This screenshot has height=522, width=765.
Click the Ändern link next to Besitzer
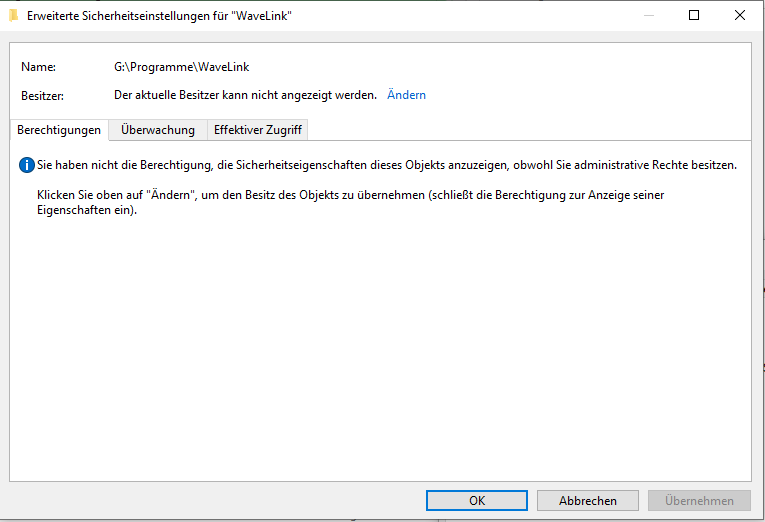click(x=406, y=95)
